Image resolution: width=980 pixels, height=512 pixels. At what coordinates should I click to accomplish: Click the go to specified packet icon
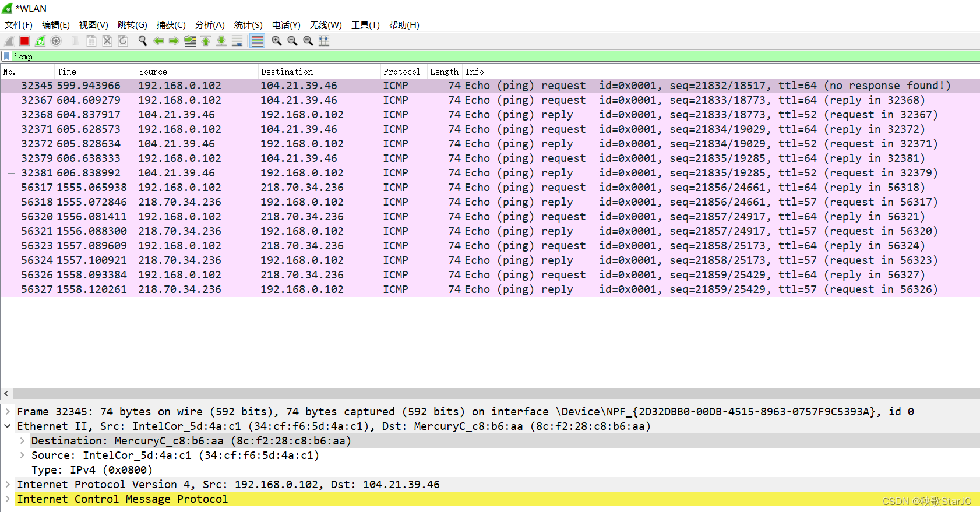click(190, 41)
